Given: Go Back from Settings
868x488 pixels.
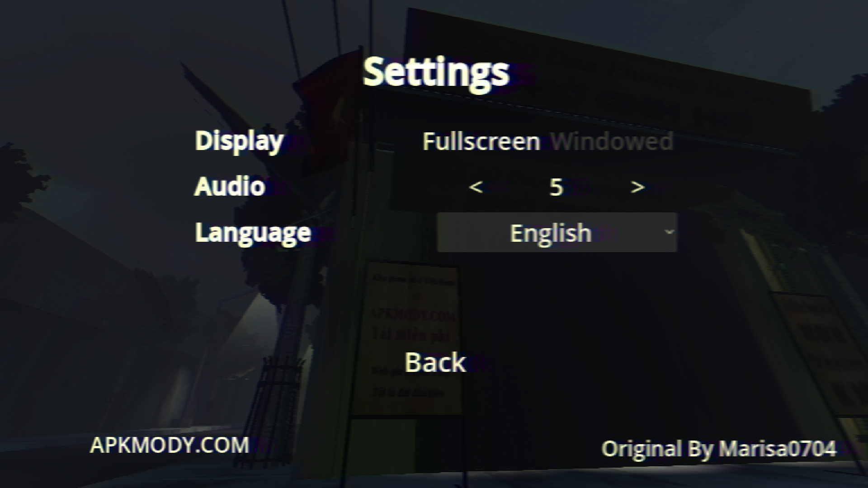Looking at the screenshot, I should click(435, 362).
